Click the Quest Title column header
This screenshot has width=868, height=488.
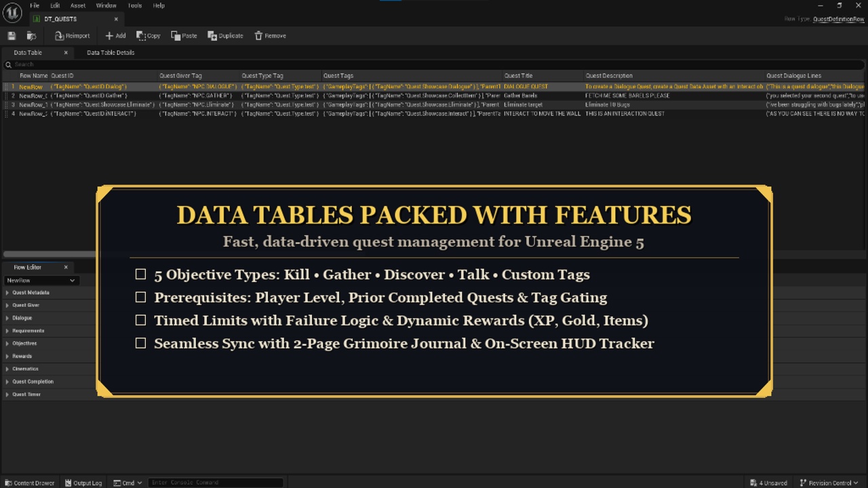click(x=518, y=76)
